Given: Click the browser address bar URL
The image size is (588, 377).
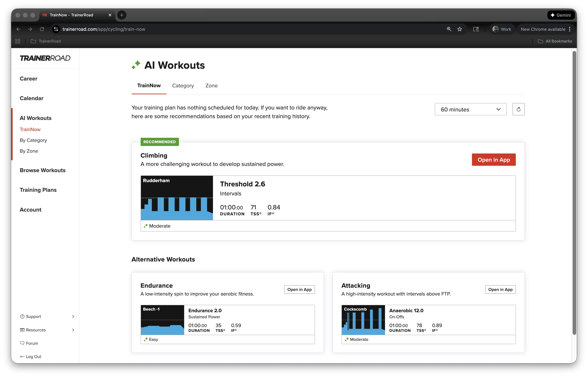Looking at the screenshot, I should pos(104,29).
